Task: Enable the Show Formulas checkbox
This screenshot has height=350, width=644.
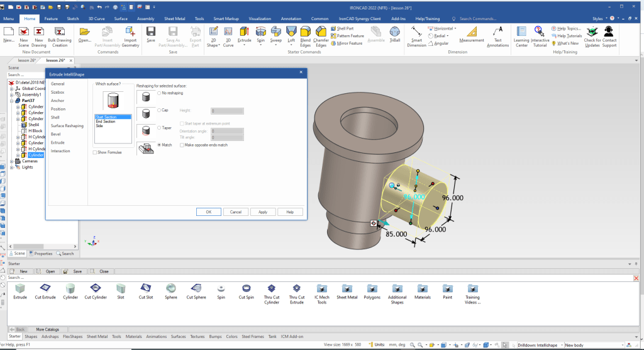Action: pos(95,152)
